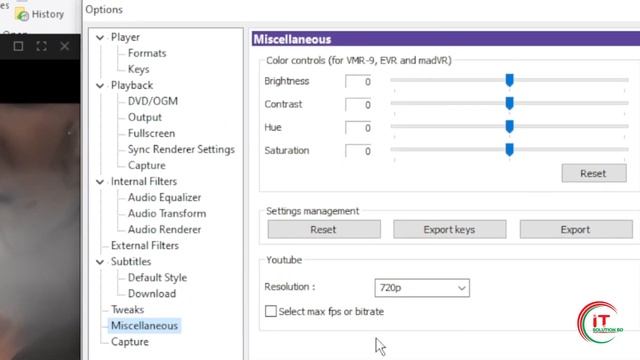Open the Audio Transform page
Screen dimensions: 640x360
pos(167,213)
